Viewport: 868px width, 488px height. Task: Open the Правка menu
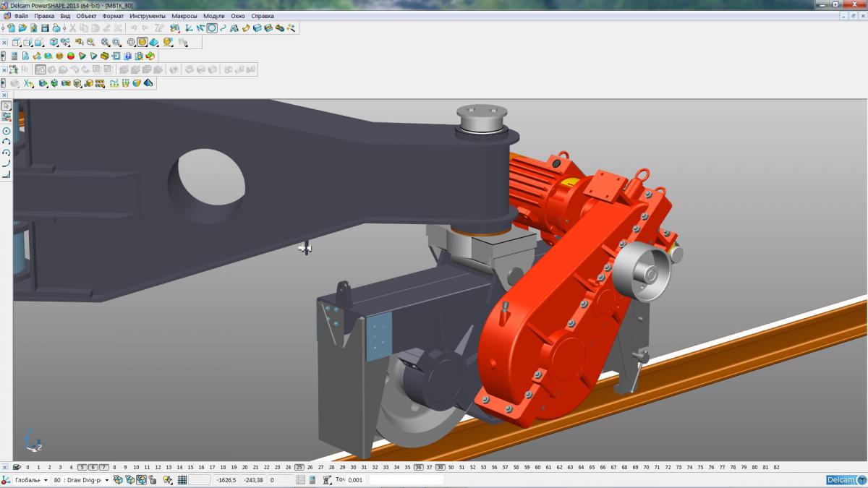[43, 16]
